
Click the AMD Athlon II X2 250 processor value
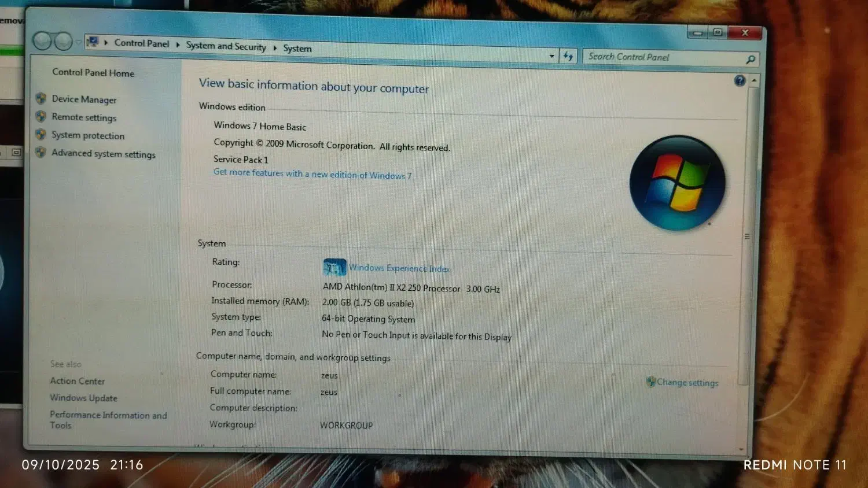[411, 288]
